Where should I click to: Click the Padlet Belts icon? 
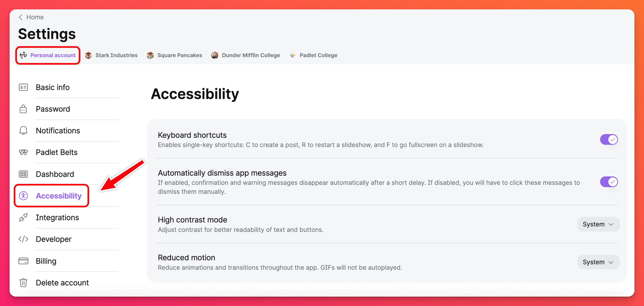(x=23, y=152)
